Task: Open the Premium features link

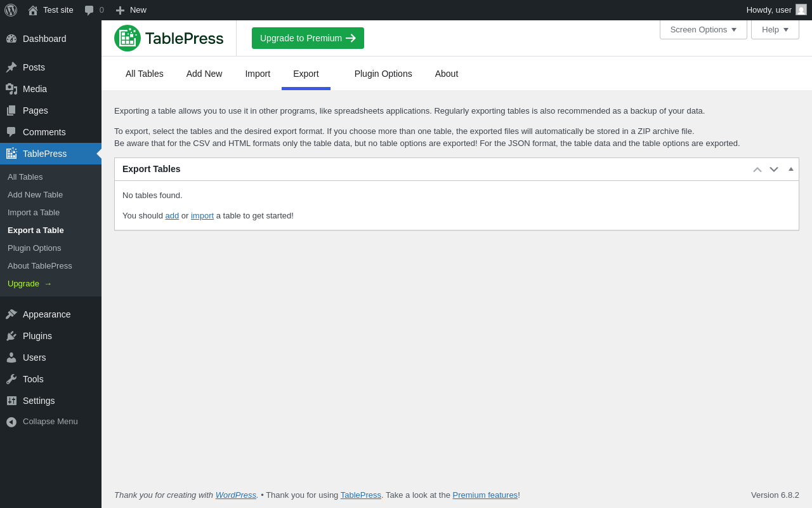Action: point(485,495)
